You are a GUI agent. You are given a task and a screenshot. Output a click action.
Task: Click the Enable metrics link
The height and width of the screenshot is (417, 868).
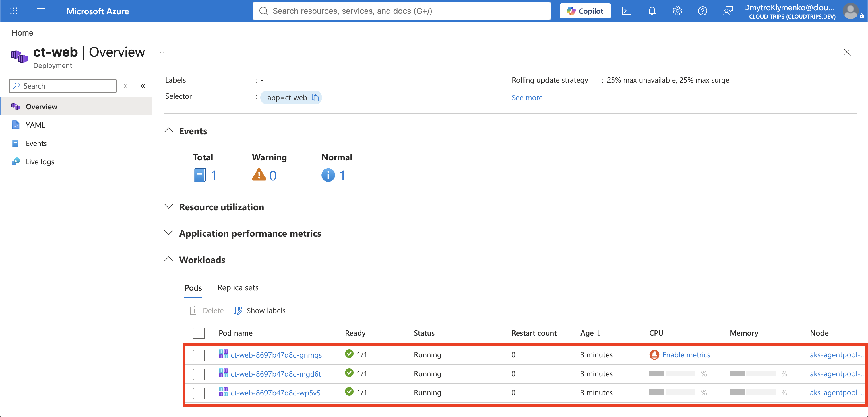click(686, 355)
